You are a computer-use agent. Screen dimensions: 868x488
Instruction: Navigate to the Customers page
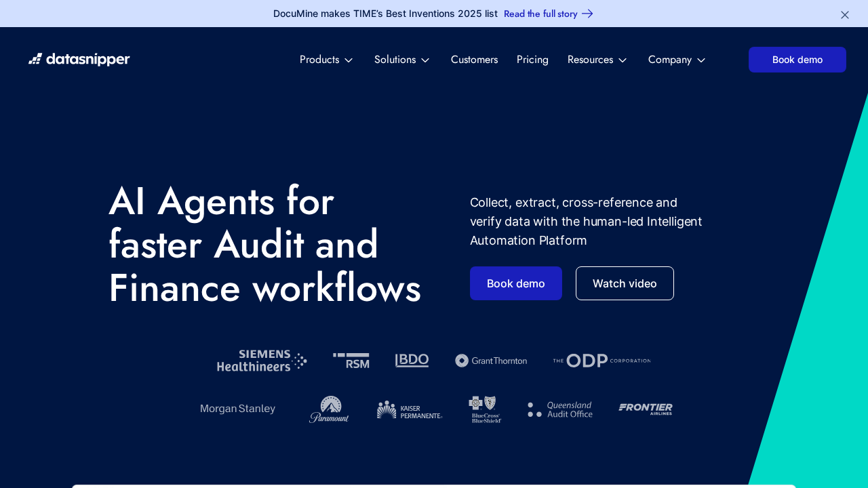coord(474,60)
